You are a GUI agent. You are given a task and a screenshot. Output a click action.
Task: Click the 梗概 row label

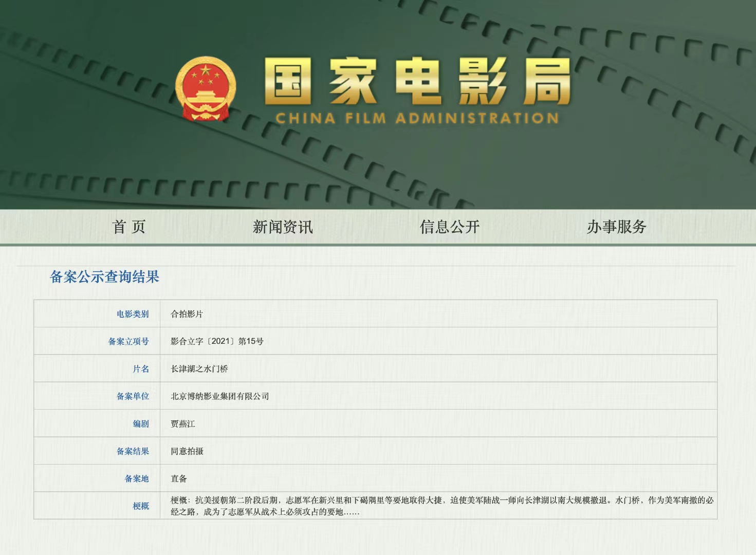pos(141,506)
